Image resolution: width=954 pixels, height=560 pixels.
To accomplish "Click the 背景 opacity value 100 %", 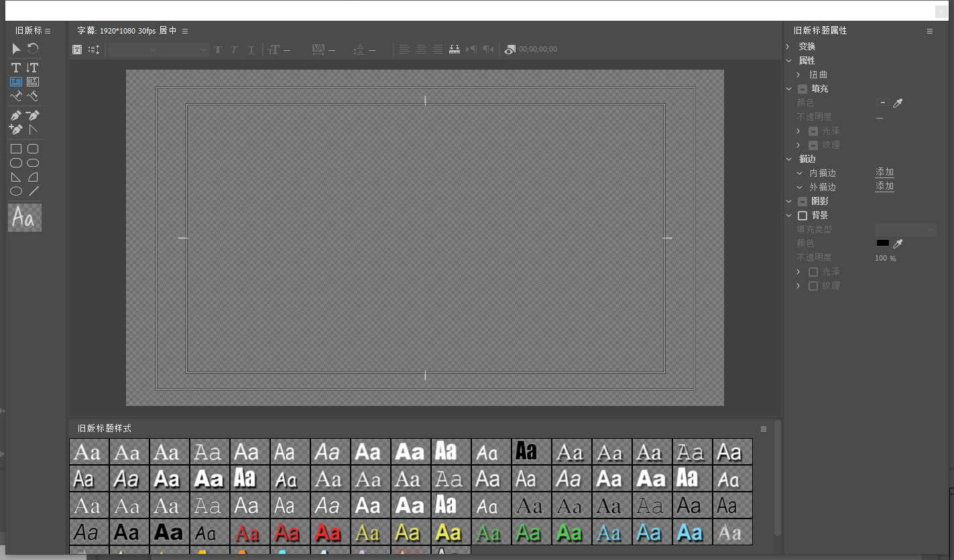I will 885,258.
